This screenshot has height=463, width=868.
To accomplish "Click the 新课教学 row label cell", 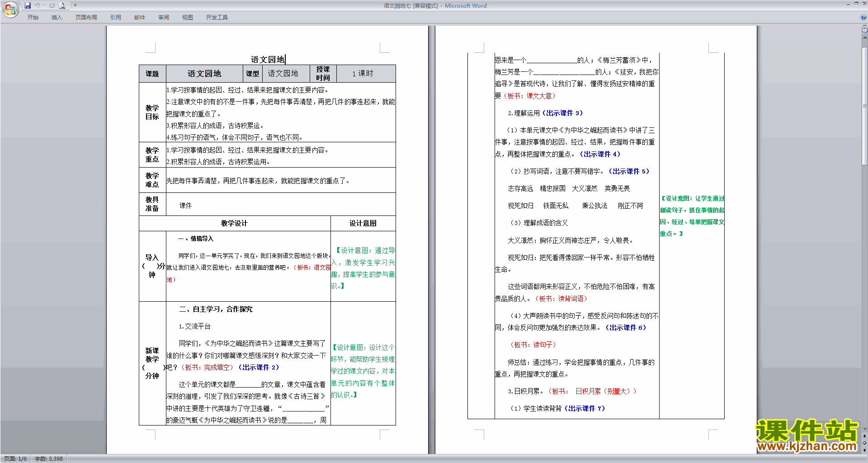I will tap(152, 363).
